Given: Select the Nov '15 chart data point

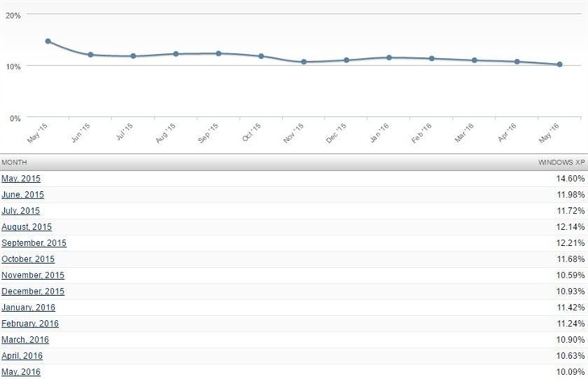Looking at the screenshot, I should coord(304,62).
